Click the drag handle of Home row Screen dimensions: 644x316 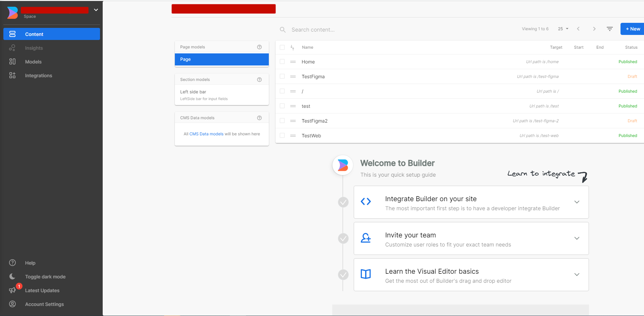[293, 62]
